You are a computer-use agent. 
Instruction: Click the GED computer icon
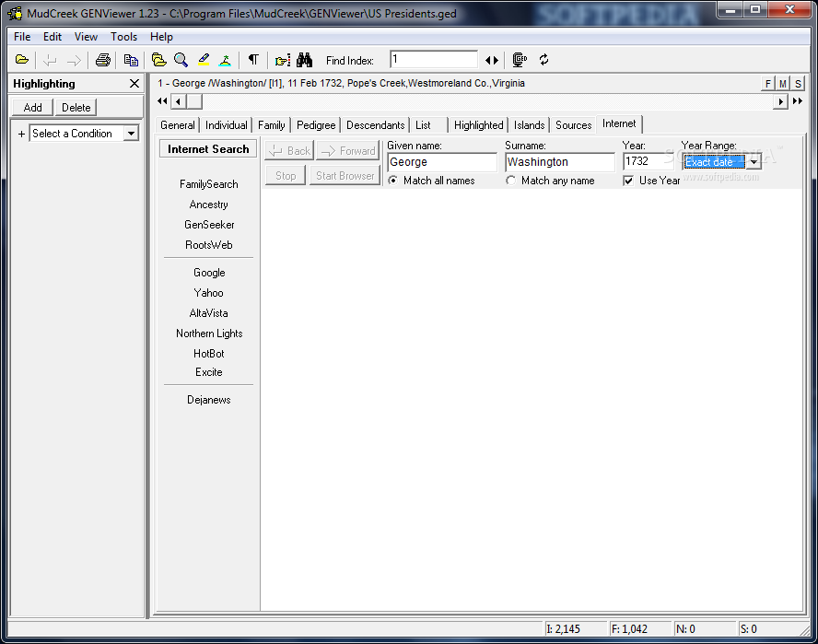coord(520,60)
